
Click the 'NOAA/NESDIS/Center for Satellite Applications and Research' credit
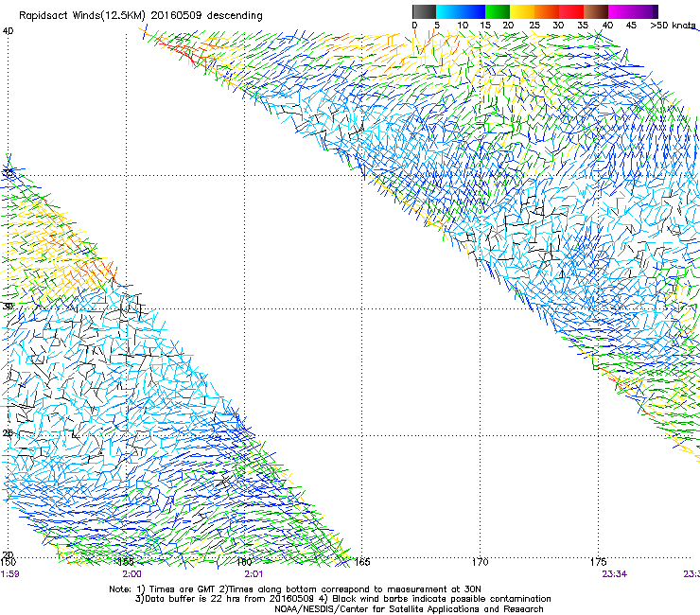409,609
